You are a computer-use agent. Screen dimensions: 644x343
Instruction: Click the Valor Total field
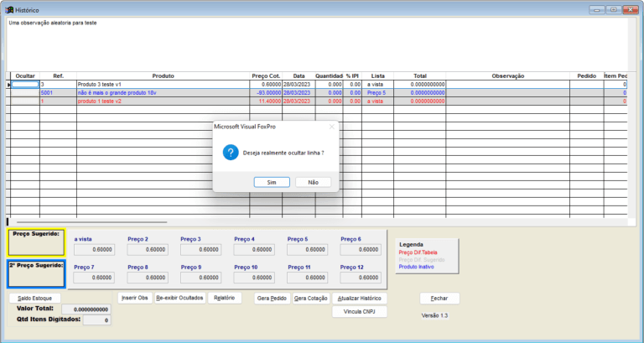[86, 309]
